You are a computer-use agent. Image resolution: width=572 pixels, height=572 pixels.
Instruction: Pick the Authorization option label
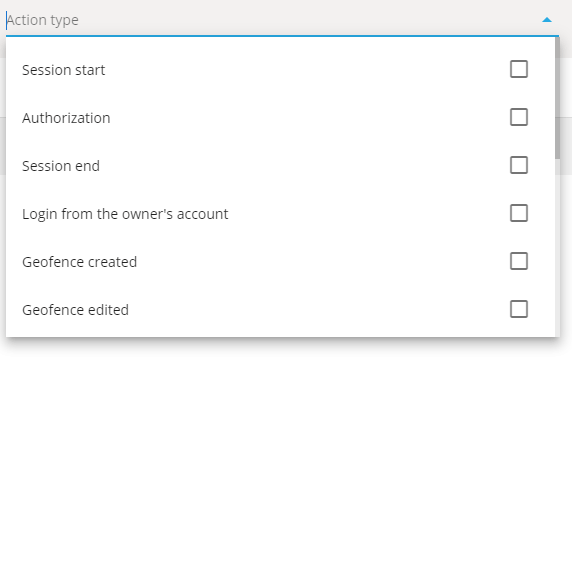66,118
